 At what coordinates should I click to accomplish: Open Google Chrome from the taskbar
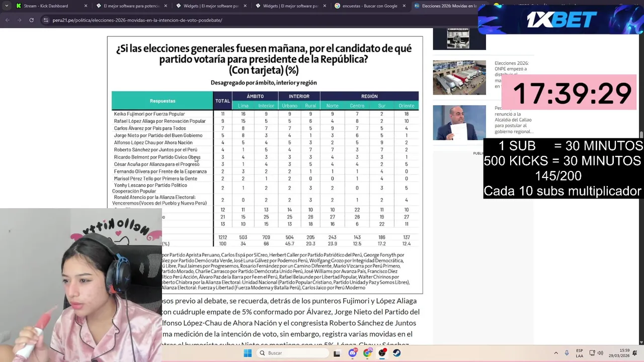(x=367, y=353)
